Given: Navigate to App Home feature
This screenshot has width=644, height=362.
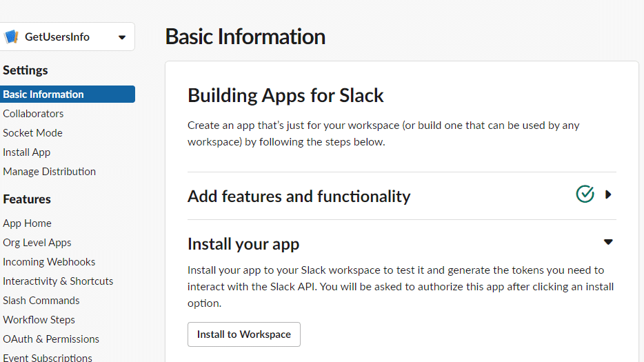Looking at the screenshot, I should click(27, 223).
